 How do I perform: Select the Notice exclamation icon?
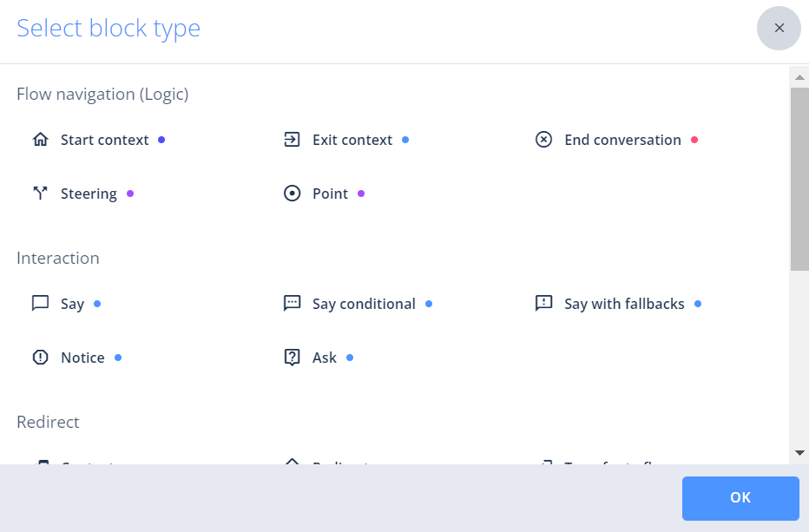pos(40,358)
